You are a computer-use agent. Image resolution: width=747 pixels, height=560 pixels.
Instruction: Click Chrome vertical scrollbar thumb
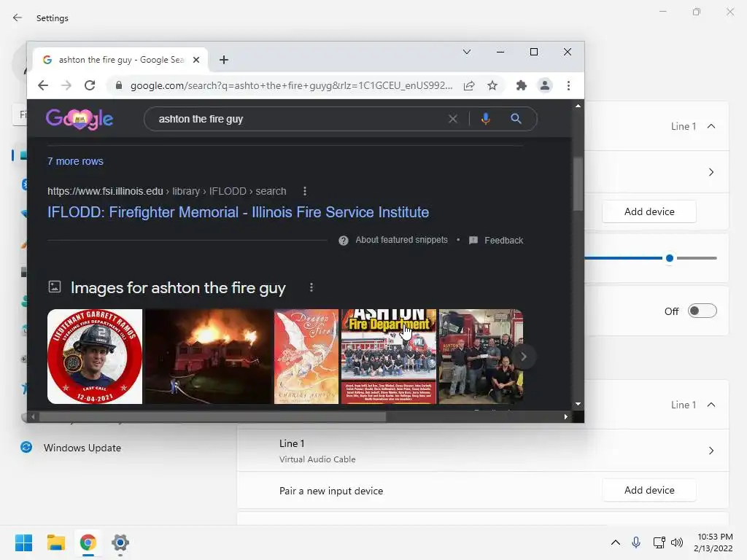click(x=578, y=184)
